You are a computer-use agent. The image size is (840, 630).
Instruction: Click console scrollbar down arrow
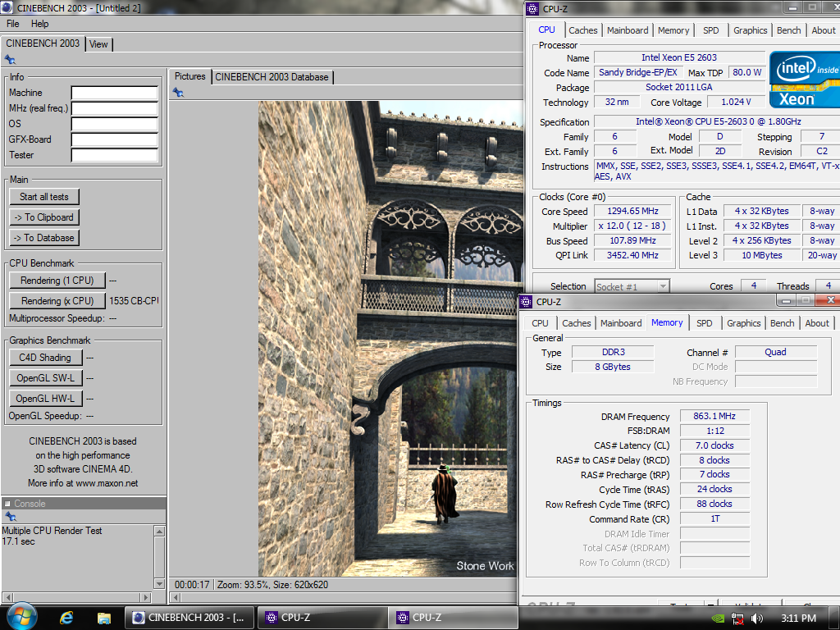point(159,583)
